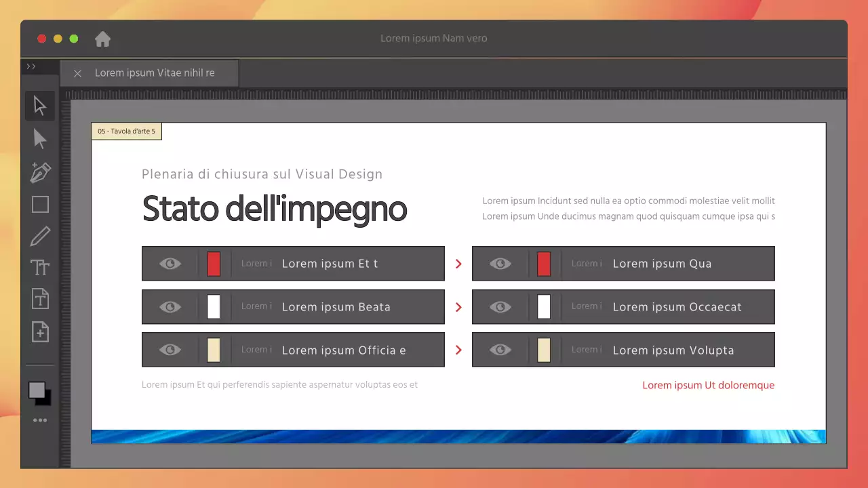Open the 'Lorem ipsum Ut doloremque' red link
The width and height of the screenshot is (868, 488).
708,385
